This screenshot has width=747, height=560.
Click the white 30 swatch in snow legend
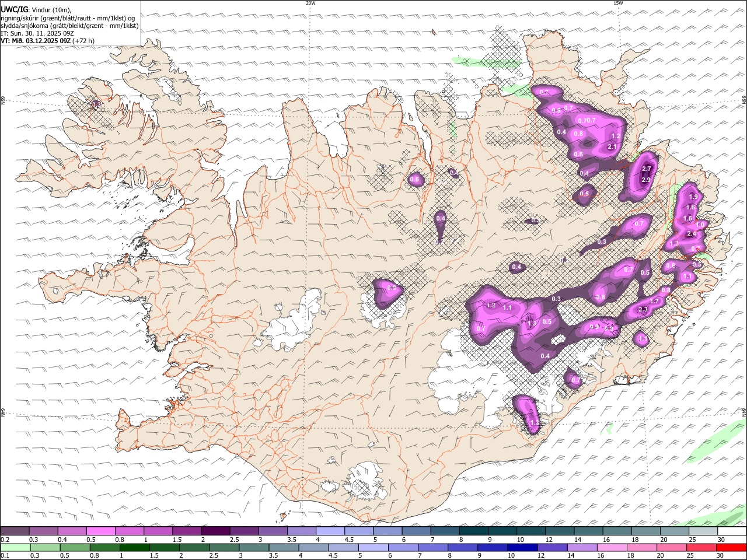732,531
